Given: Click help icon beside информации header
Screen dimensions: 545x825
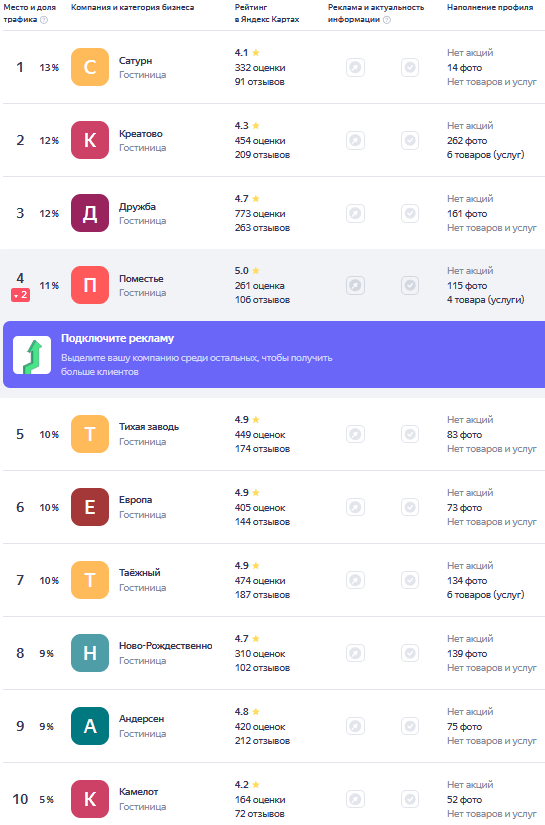Looking at the screenshot, I should click(x=387, y=20).
